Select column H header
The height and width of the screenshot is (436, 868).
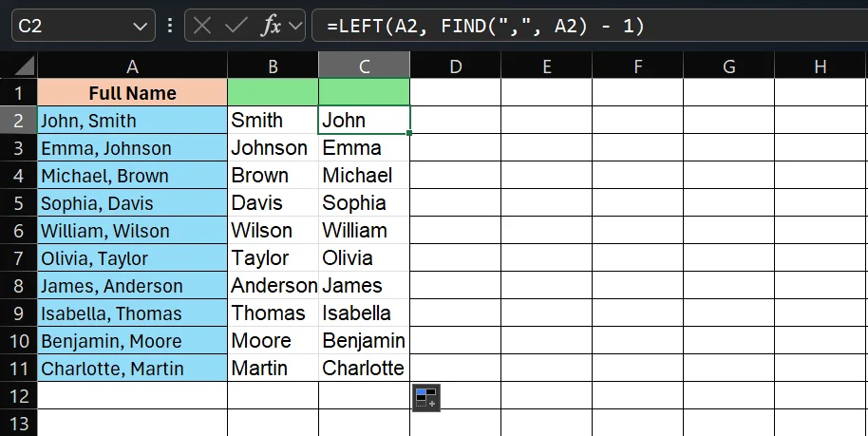pyautogui.click(x=821, y=66)
